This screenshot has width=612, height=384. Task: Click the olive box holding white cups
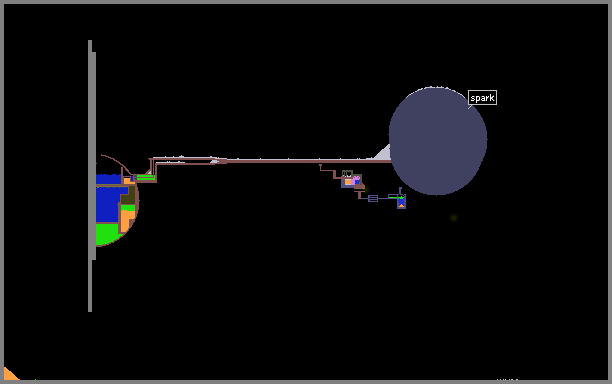click(347, 174)
